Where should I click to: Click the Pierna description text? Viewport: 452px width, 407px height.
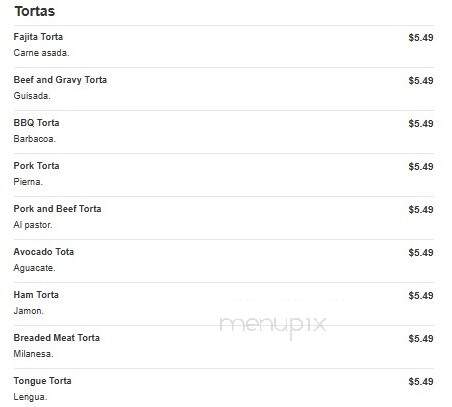[x=28, y=182]
